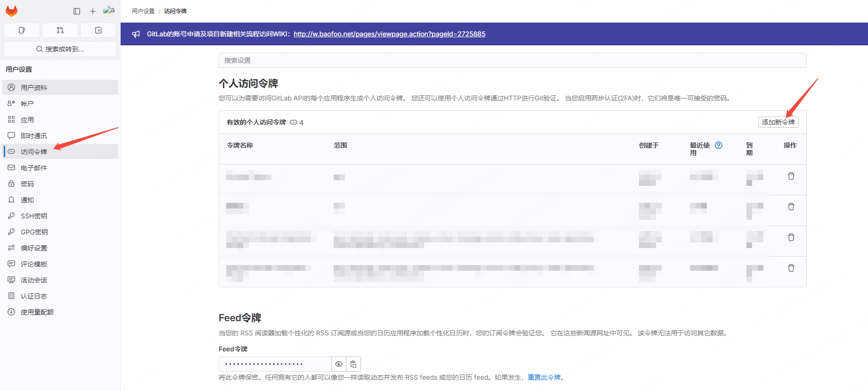
Task: Click the 添加新令牌 button
Action: pyautogui.click(x=778, y=122)
